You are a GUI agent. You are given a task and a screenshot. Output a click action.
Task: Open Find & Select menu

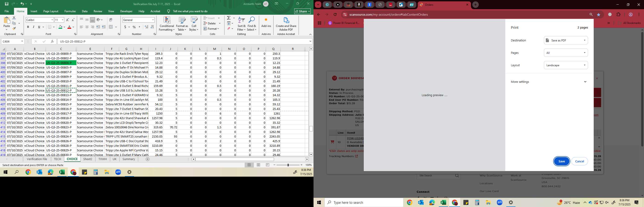252,24
